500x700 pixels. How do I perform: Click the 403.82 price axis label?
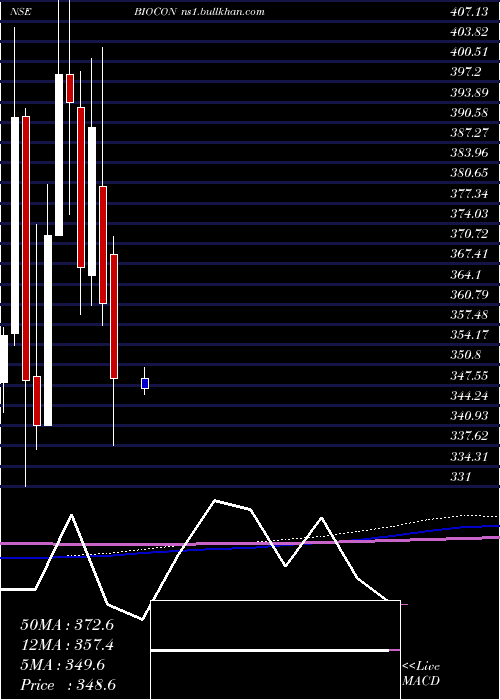click(469, 32)
